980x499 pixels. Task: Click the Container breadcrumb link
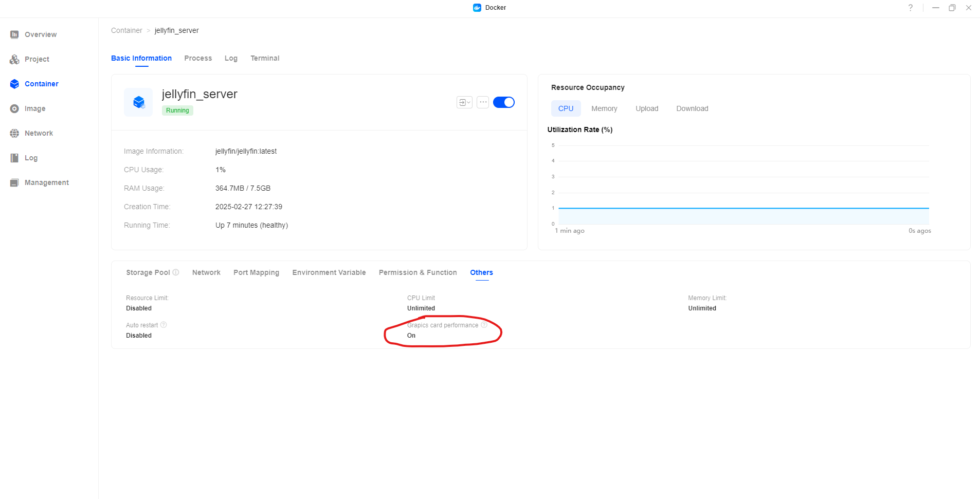click(x=126, y=30)
